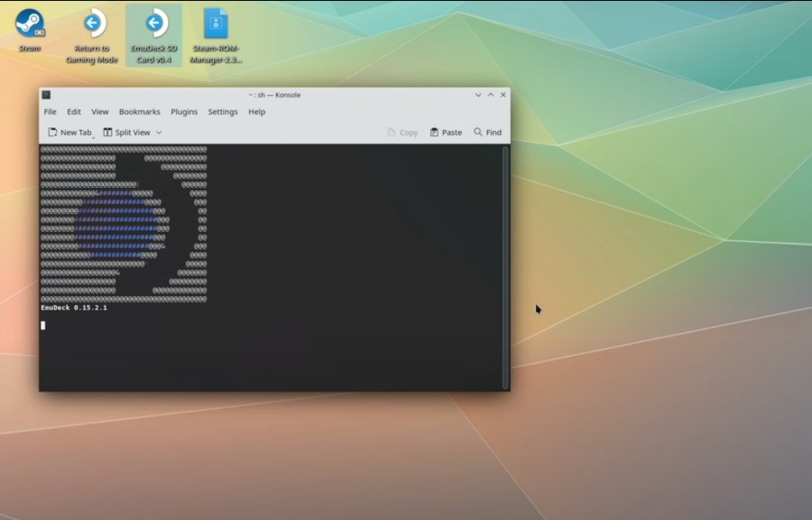Open Find in the Konsole toolbar
The height and width of the screenshot is (520, 812).
488,133
